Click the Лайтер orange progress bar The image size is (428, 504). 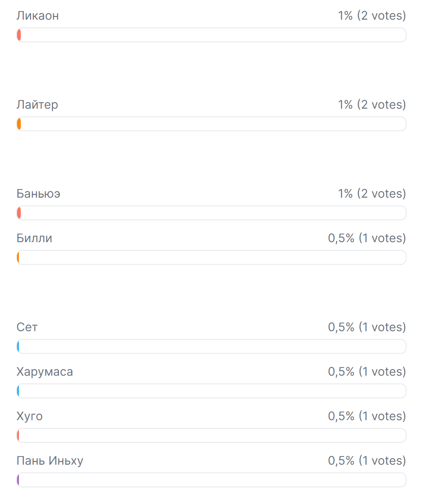point(211,124)
